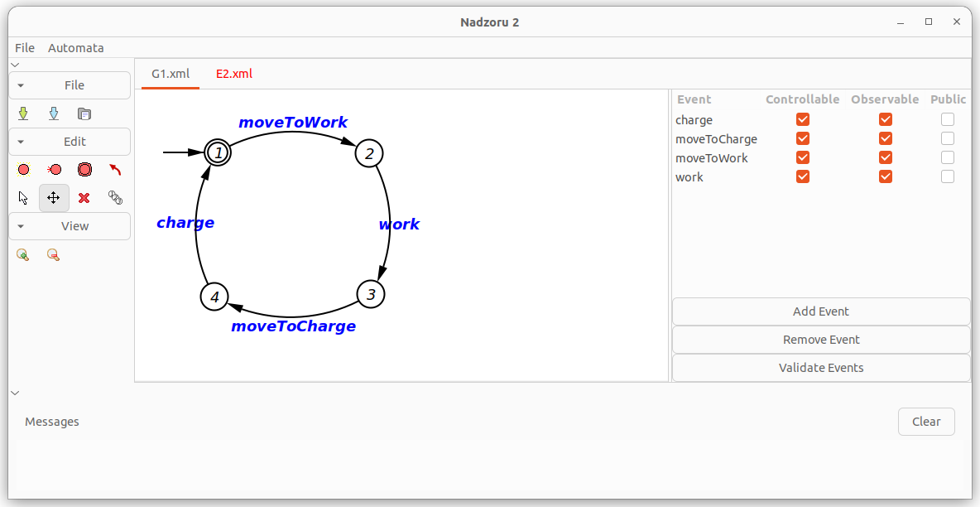
Task: Select state 4 in the automaton
Action: 214,296
